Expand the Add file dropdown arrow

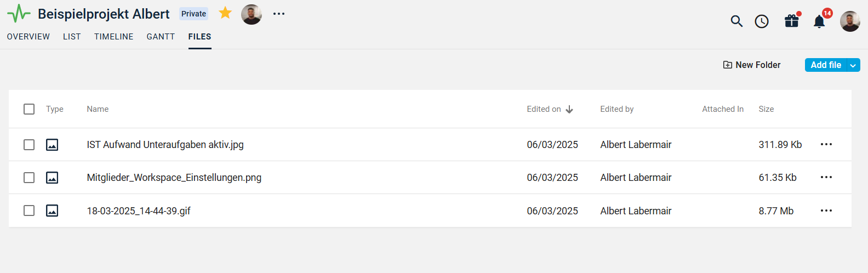tap(853, 65)
